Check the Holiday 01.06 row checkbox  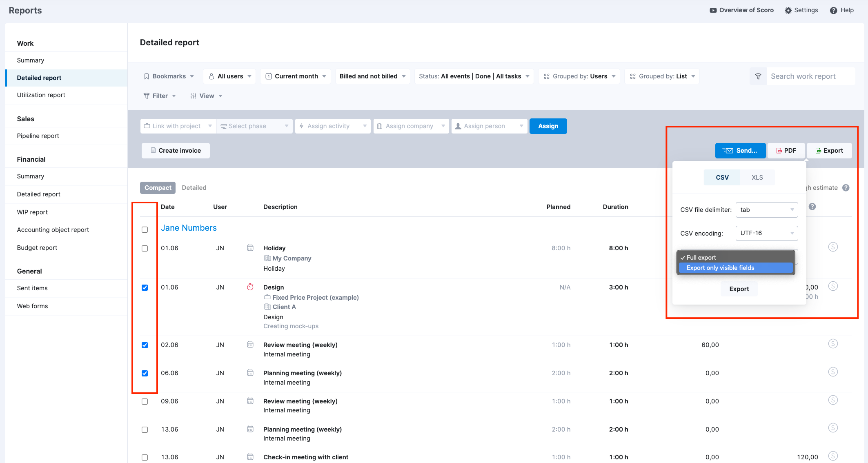(145, 248)
